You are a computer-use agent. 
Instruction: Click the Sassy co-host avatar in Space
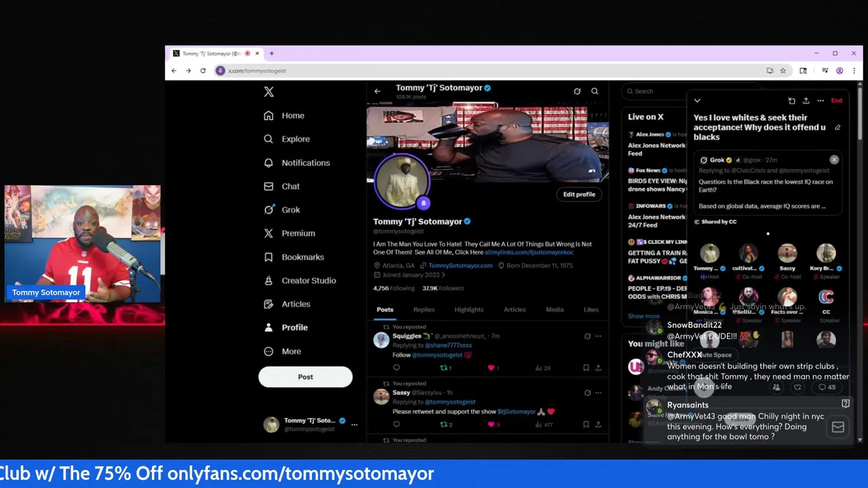pos(787,253)
